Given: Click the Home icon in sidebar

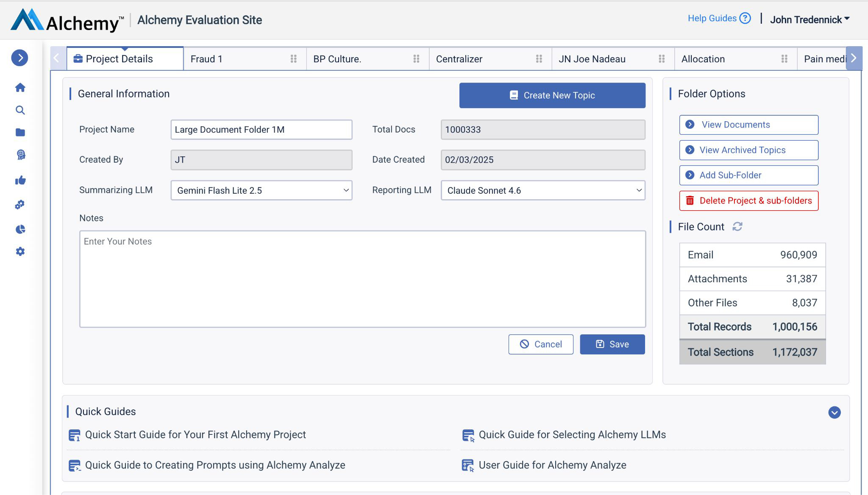Looking at the screenshot, I should (x=20, y=88).
